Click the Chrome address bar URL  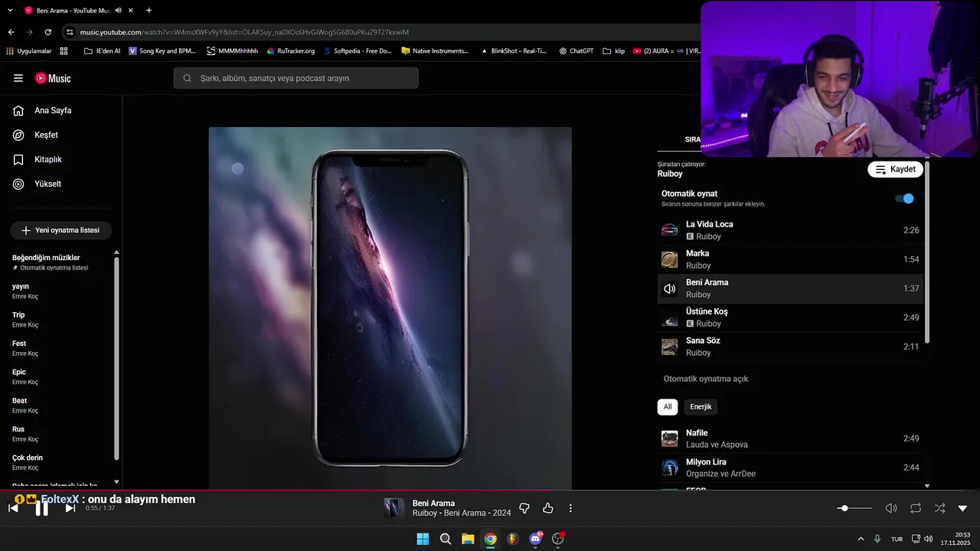pos(244,32)
